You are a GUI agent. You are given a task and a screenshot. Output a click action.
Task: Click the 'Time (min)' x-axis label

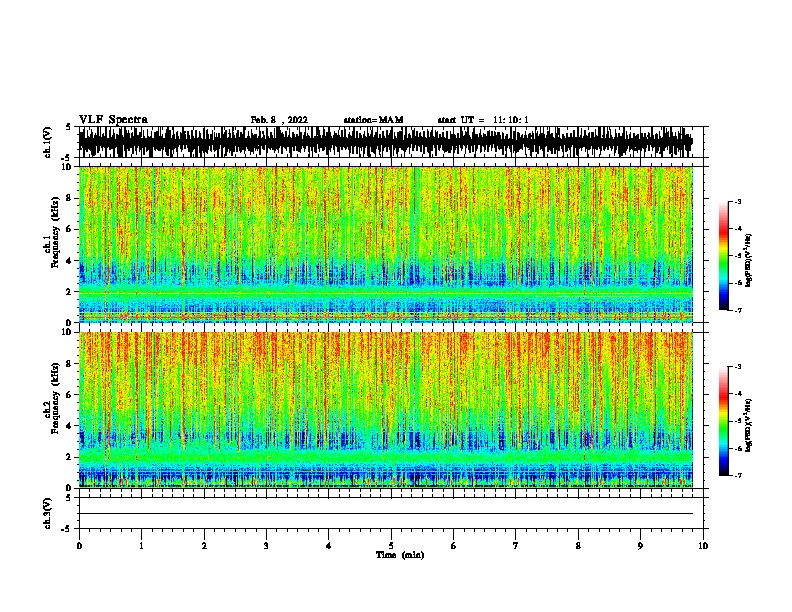pyautogui.click(x=400, y=555)
